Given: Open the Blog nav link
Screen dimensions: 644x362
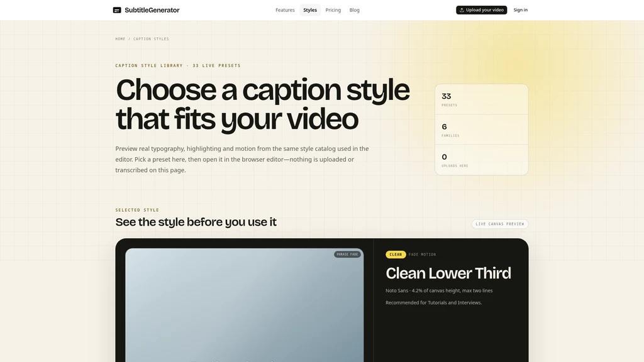Looking at the screenshot, I should click(355, 10).
